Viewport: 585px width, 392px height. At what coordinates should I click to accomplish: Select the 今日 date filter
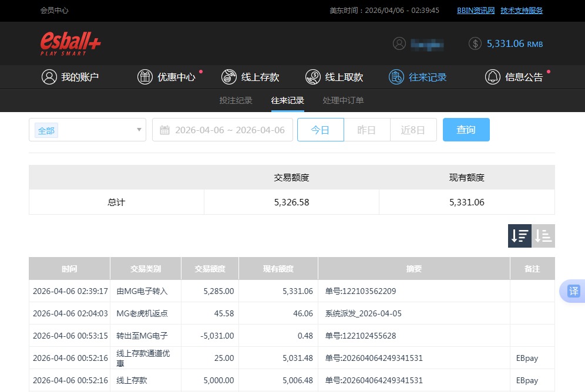tap(321, 130)
